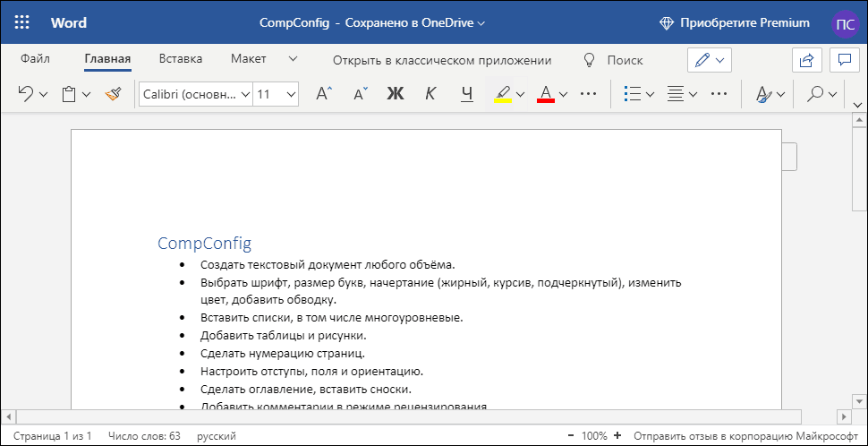Toggle italic formatting (К)

coord(430,93)
